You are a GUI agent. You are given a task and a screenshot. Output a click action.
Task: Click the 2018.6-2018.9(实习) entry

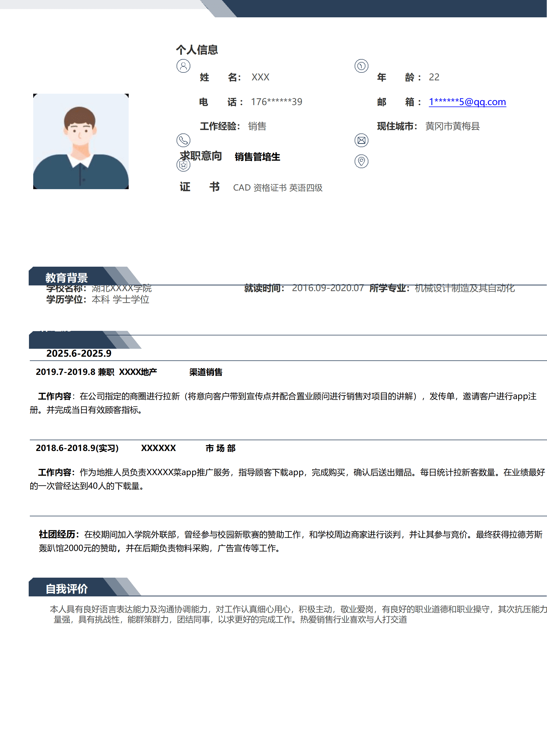pyautogui.click(x=77, y=448)
